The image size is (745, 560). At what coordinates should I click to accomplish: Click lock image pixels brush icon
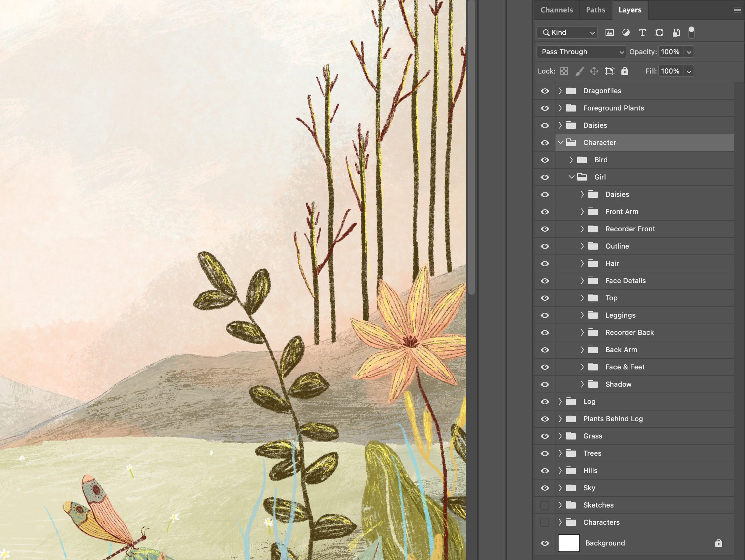(x=580, y=71)
